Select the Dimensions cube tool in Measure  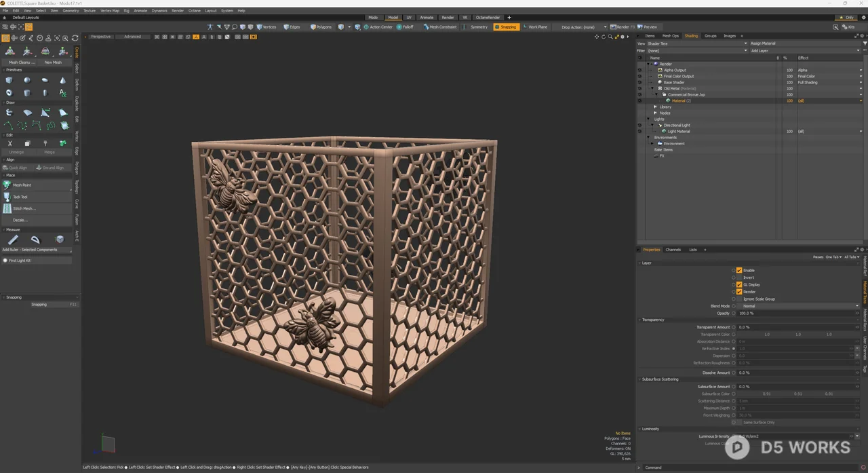pos(60,240)
